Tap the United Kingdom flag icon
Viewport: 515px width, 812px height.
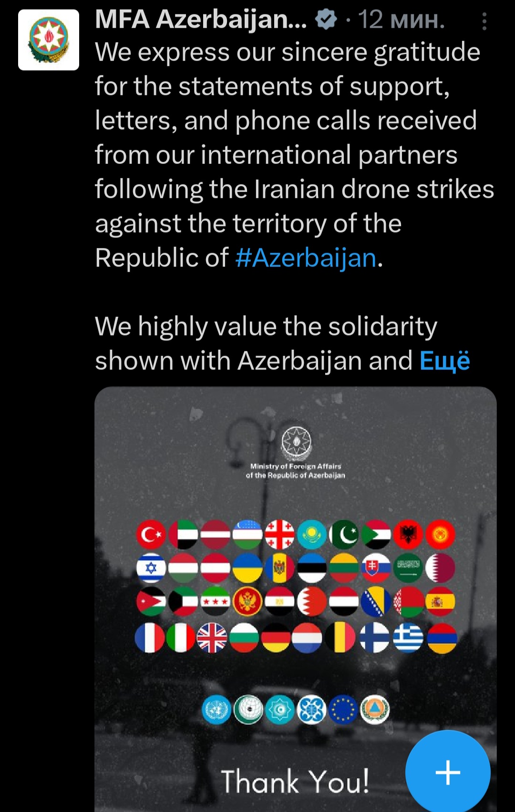212,638
